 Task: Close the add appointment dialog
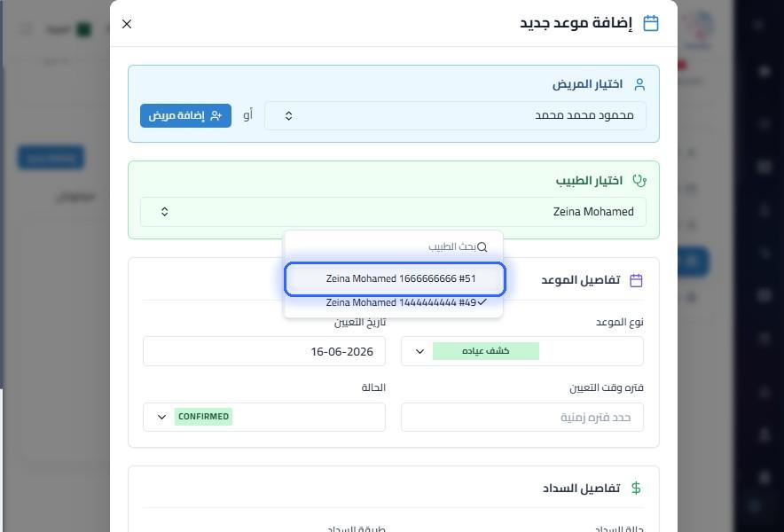(x=127, y=24)
